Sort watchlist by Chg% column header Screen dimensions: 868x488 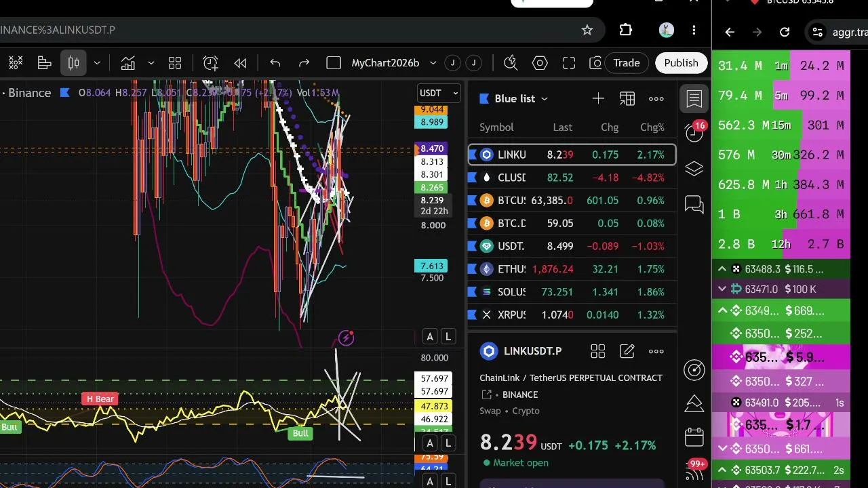652,127
